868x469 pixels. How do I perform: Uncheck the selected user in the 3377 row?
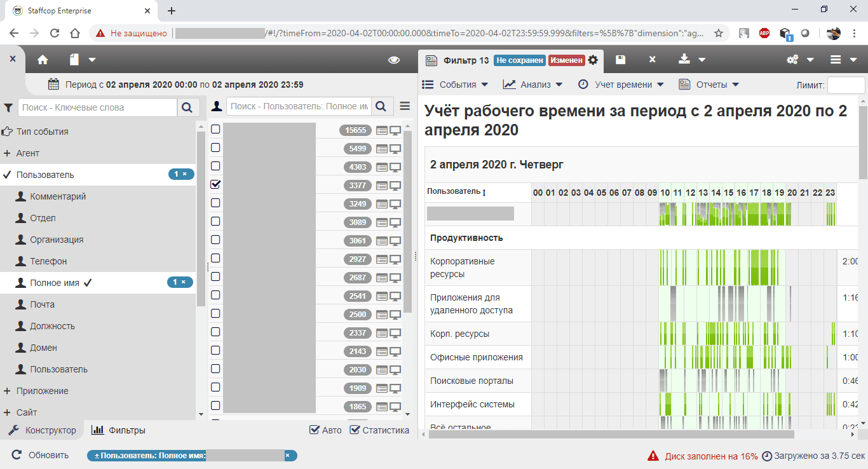(x=215, y=184)
